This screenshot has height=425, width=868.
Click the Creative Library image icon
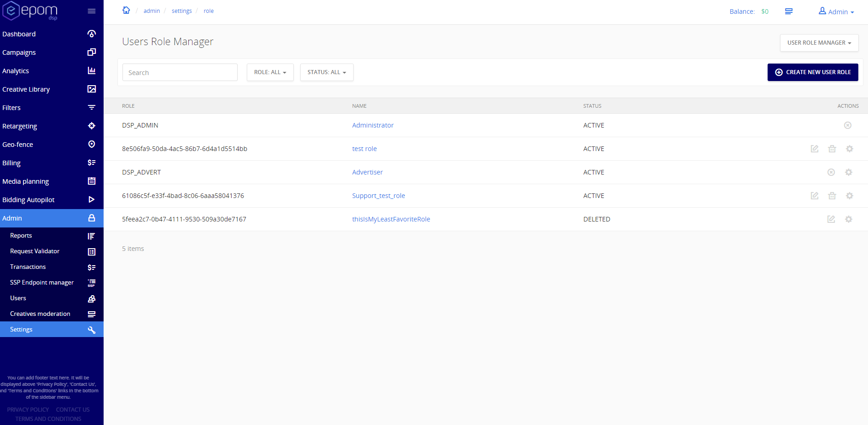[92, 89]
